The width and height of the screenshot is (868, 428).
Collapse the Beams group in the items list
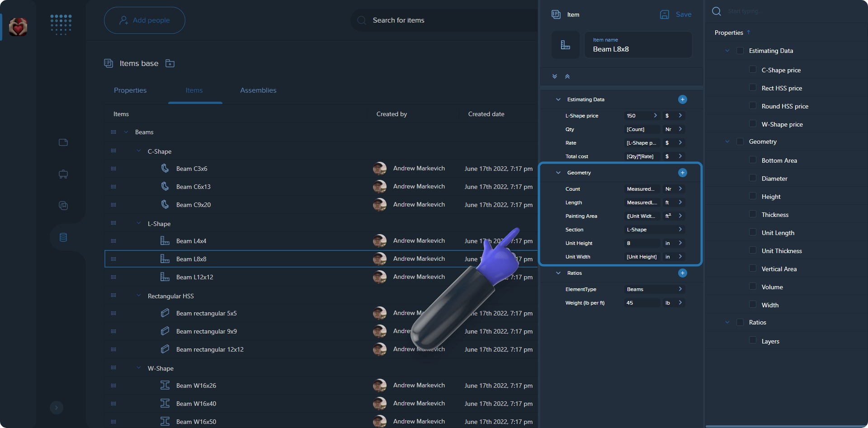click(126, 132)
